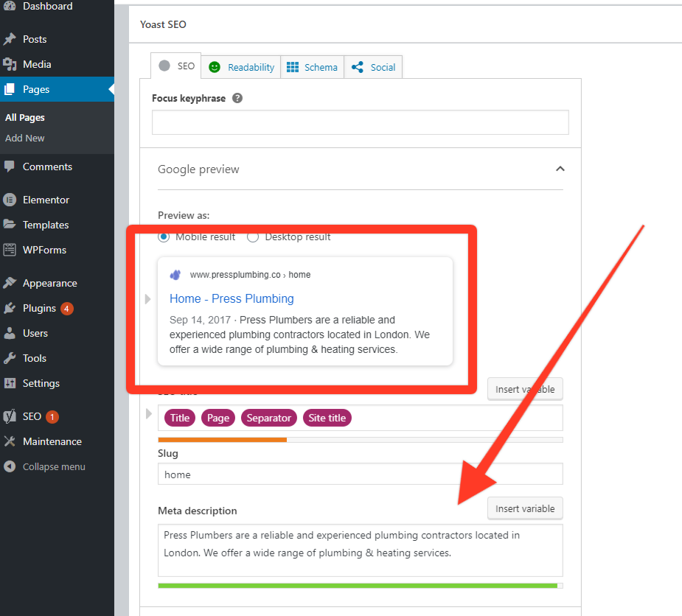
Task: Click the All Pages submenu link
Action: click(x=25, y=118)
